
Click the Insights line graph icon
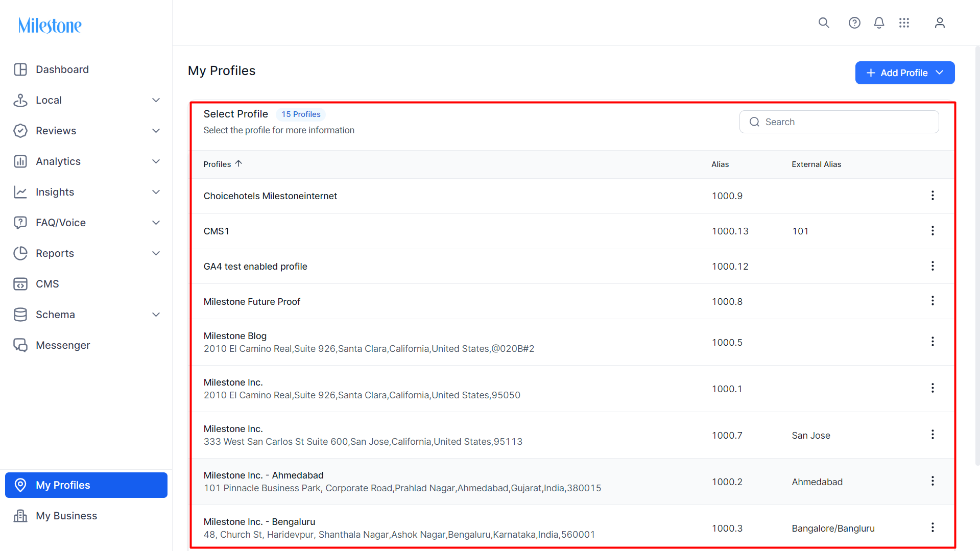point(20,192)
